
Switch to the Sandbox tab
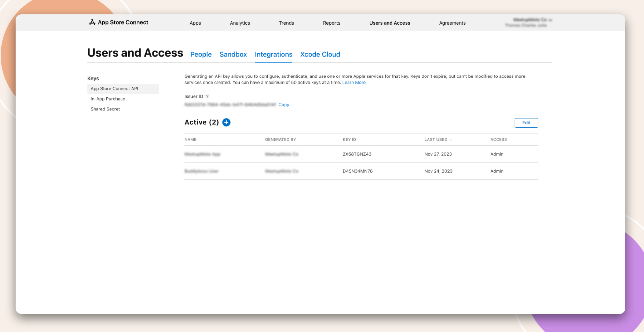pyautogui.click(x=233, y=54)
